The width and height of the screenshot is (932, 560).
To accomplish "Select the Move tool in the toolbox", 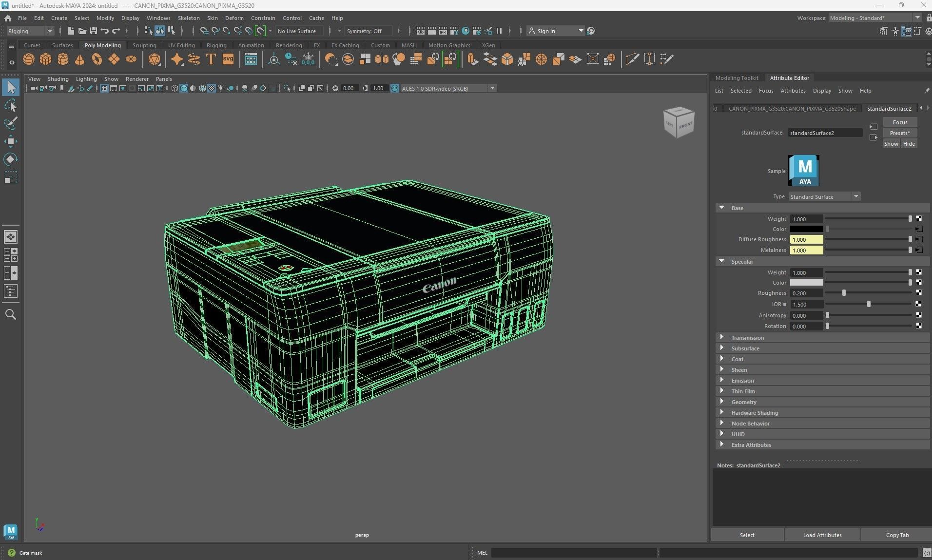I will coord(11,141).
